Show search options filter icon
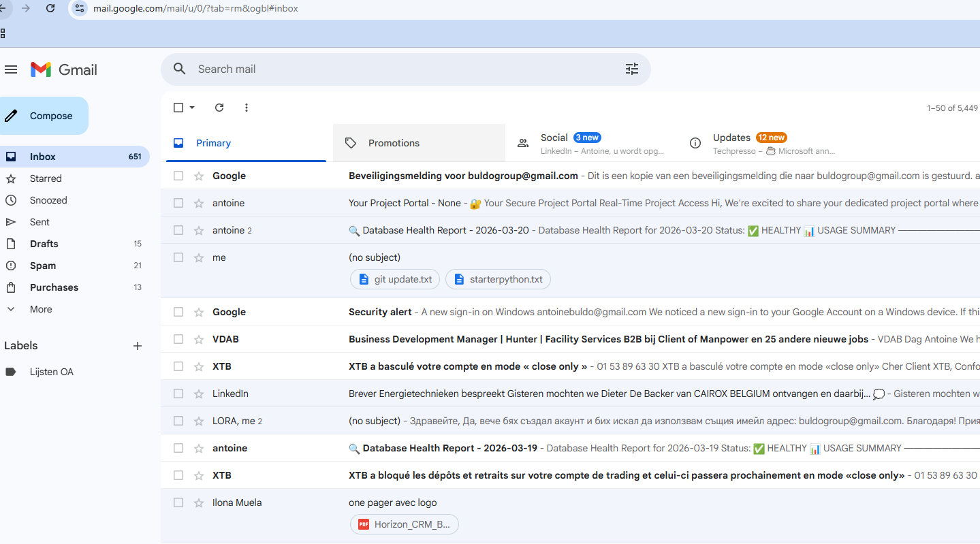Screen dimensions: 980x544 pyautogui.click(x=632, y=69)
